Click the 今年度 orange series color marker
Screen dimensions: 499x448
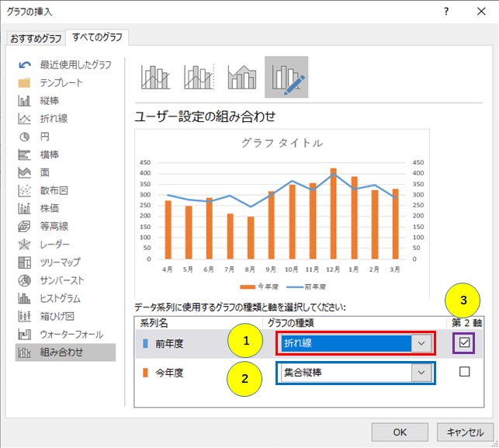pyautogui.click(x=145, y=373)
